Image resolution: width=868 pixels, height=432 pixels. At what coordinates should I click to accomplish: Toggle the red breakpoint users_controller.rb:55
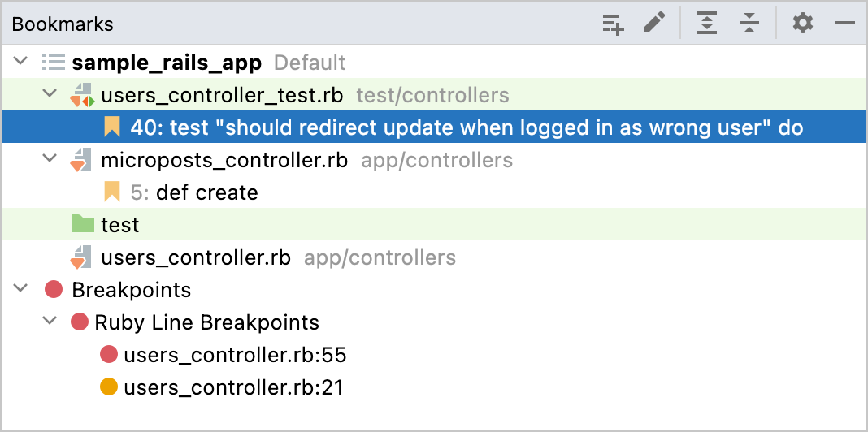point(109,355)
